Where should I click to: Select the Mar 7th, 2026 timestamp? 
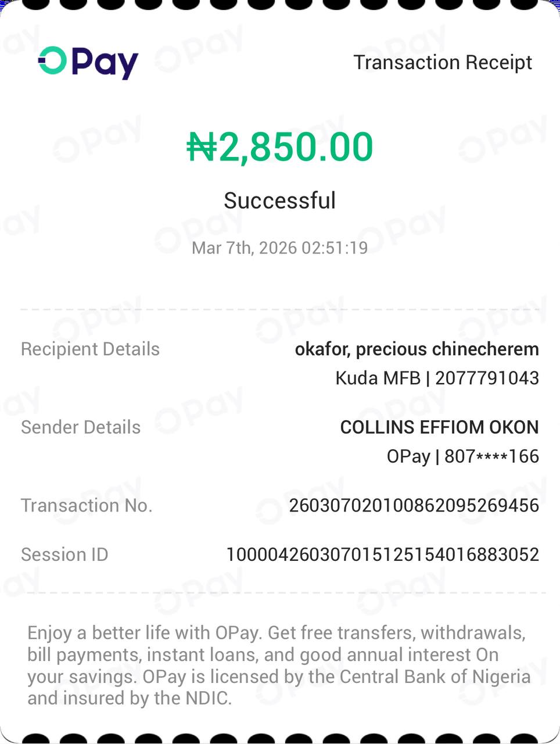(280, 248)
